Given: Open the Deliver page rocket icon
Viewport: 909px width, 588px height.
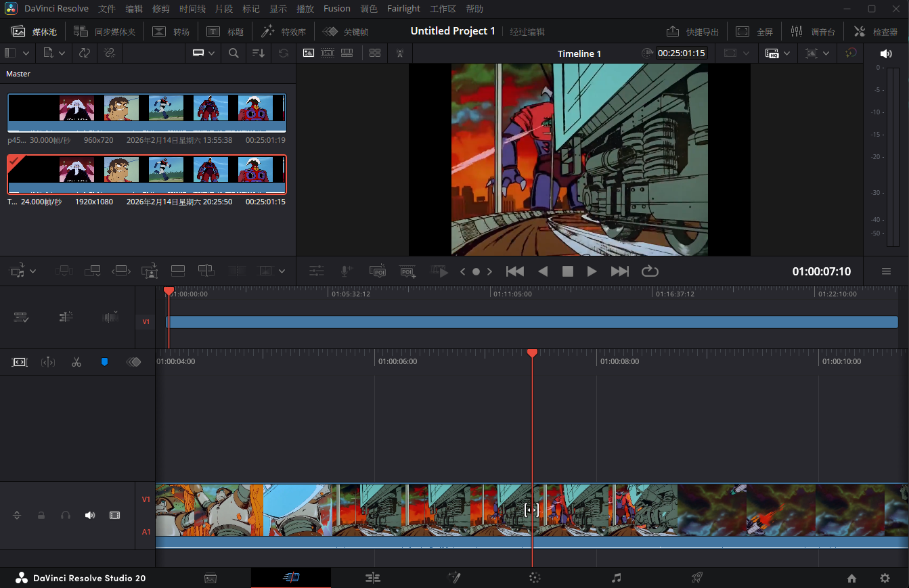Looking at the screenshot, I should 696,578.
